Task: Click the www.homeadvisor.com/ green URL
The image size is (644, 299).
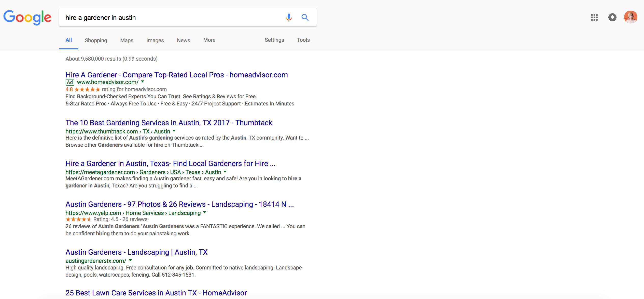Action: coord(108,82)
